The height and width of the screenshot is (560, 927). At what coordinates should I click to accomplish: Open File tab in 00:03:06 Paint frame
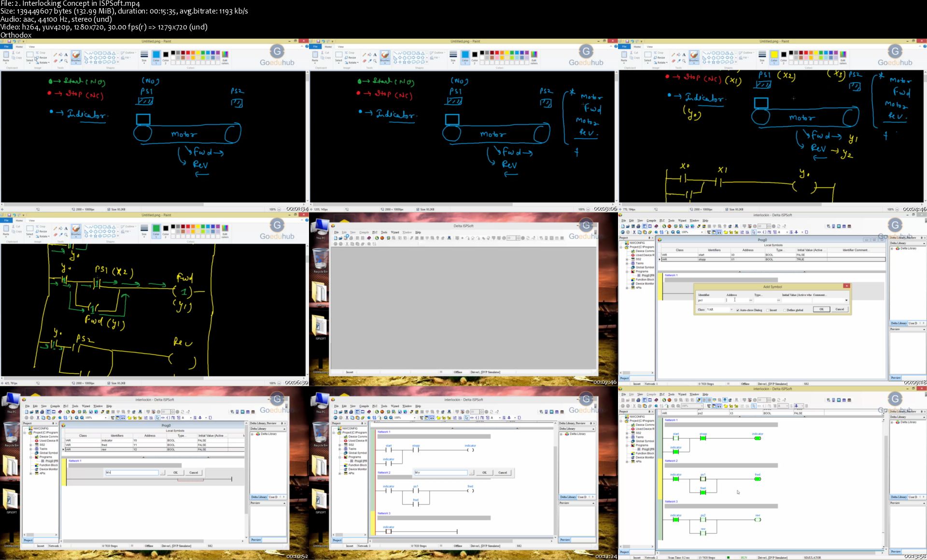[x=315, y=47]
